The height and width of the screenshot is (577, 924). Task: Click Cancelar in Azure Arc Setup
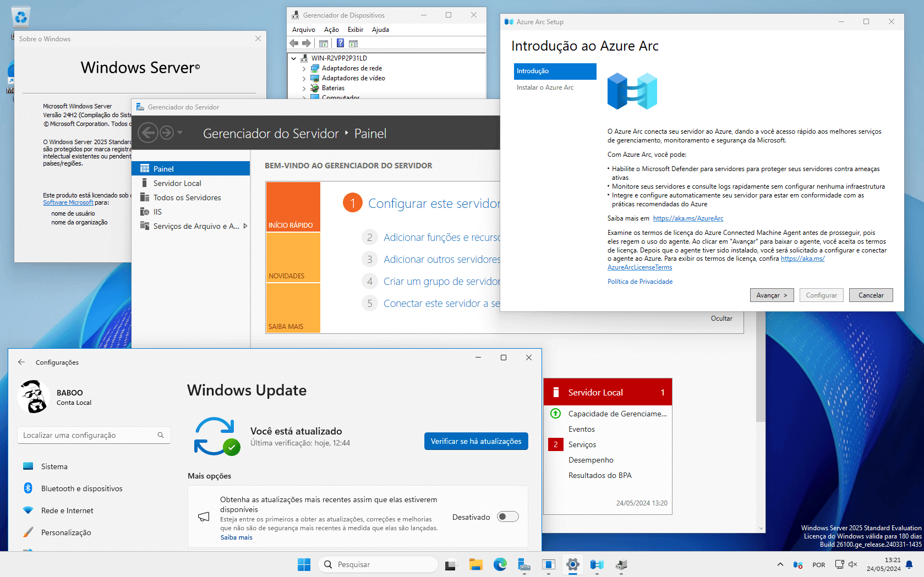tap(871, 295)
